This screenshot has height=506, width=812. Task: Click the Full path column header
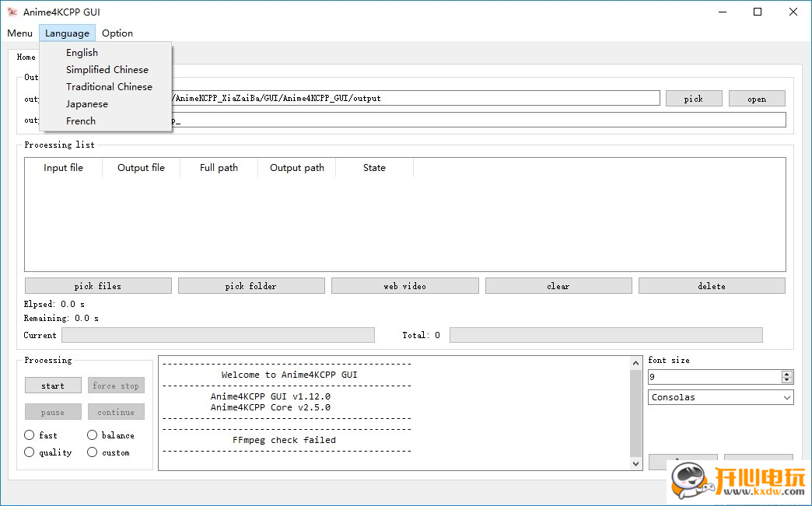pos(219,168)
